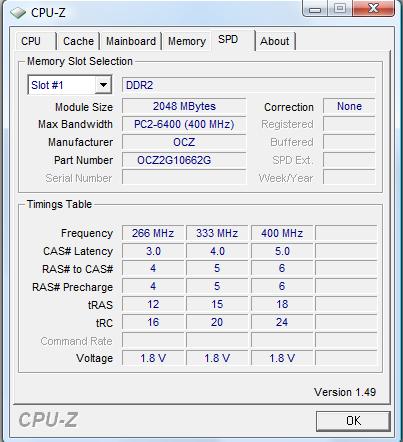This screenshot has height=442, width=403.
Task: Click the empty Registered field
Action: (349, 124)
